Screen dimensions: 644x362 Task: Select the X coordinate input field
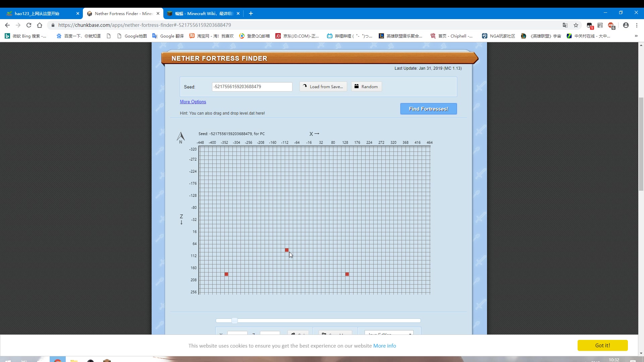pyautogui.click(x=237, y=335)
